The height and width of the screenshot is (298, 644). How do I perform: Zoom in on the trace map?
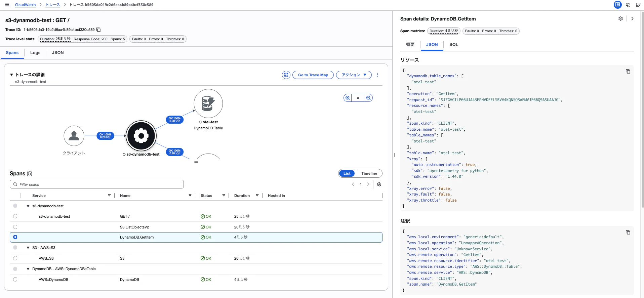click(348, 98)
